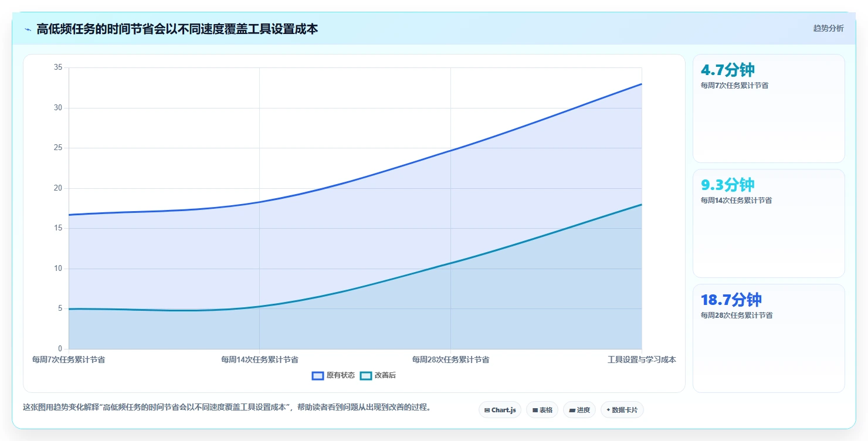The height and width of the screenshot is (441, 868).
Task: Click the y-axis value 20
Action: point(58,188)
